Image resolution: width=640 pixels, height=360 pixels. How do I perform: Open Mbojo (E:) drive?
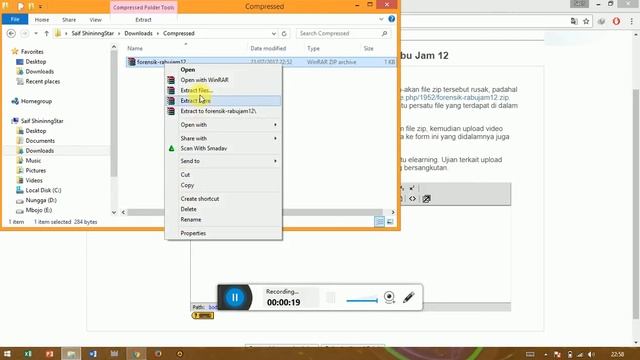click(39, 210)
